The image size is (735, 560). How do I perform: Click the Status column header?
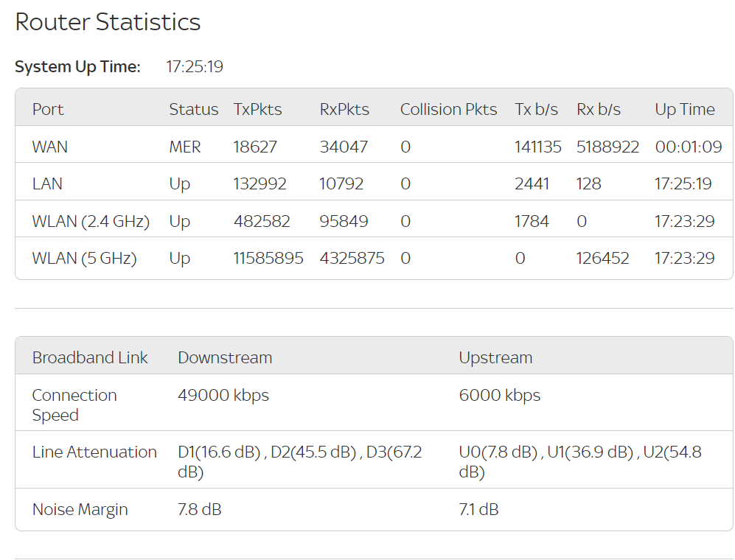193,110
